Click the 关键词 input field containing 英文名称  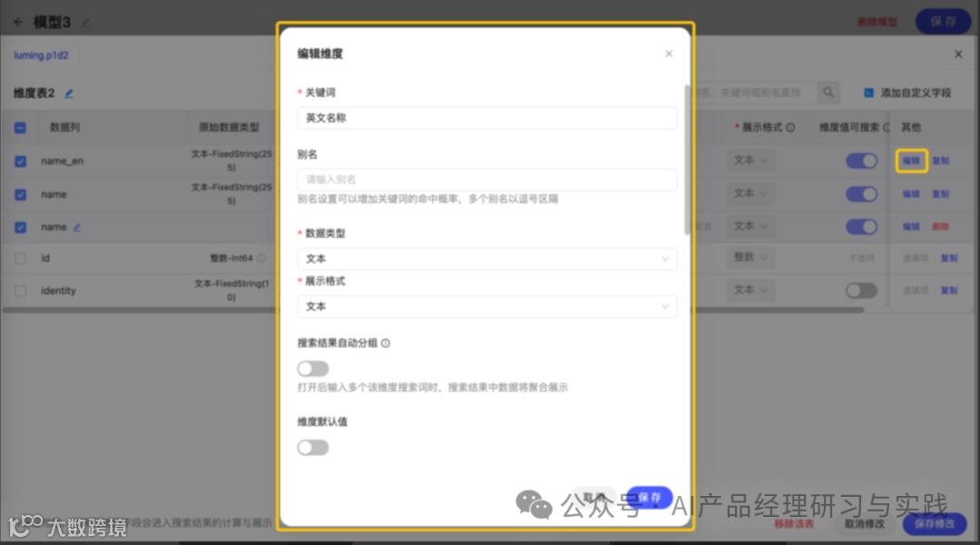click(487, 118)
